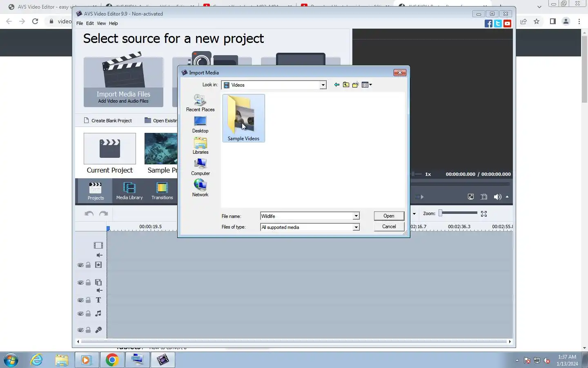Click the Zoom slider handle
The image size is (588, 368).
(x=440, y=213)
